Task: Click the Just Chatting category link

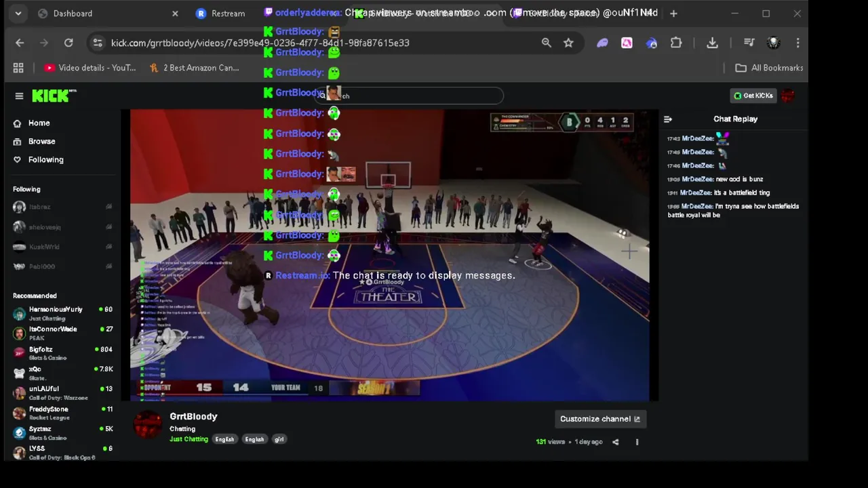Action: click(x=189, y=439)
